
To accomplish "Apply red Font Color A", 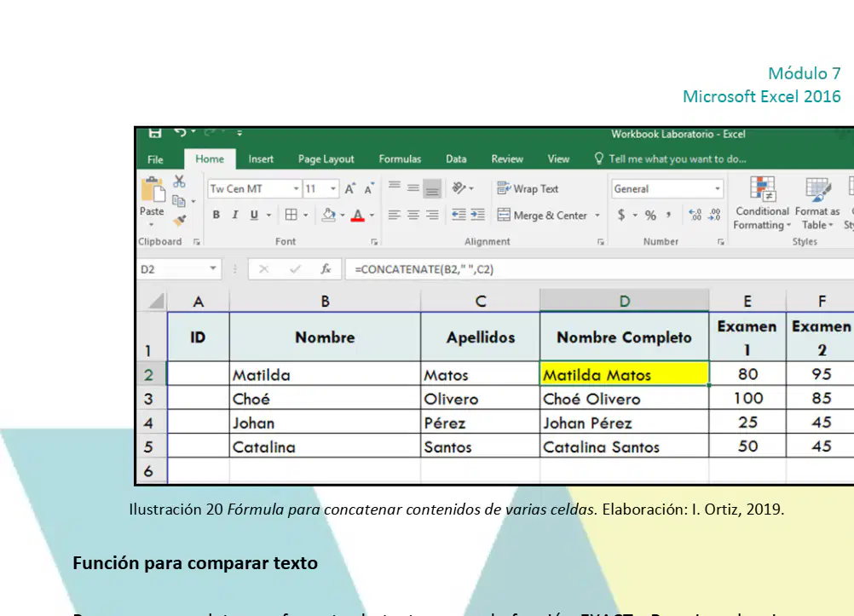I will [x=358, y=216].
